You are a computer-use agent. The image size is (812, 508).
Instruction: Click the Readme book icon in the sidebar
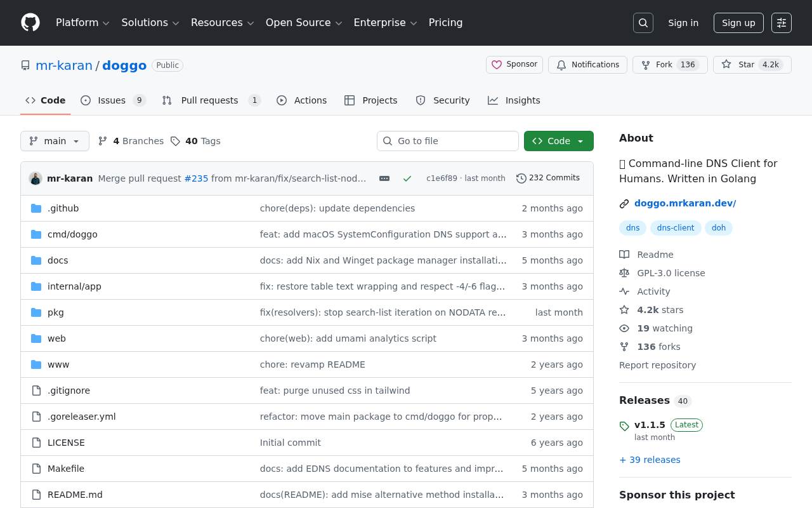(x=624, y=254)
